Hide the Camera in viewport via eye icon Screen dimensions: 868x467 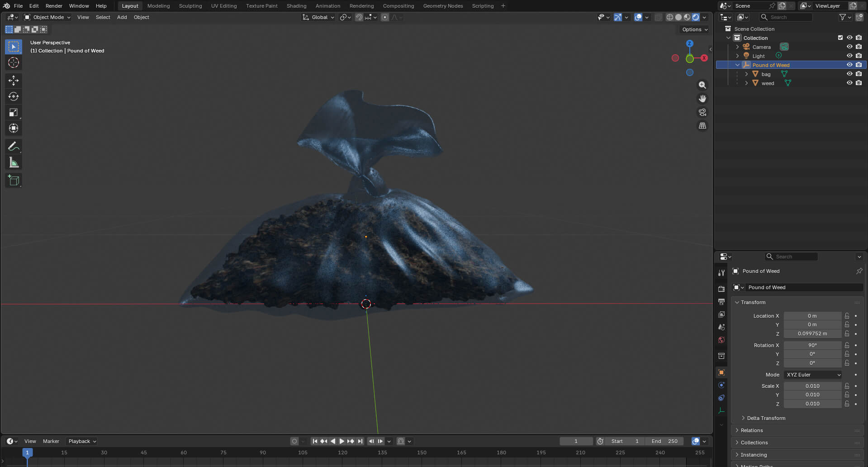(x=849, y=47)
